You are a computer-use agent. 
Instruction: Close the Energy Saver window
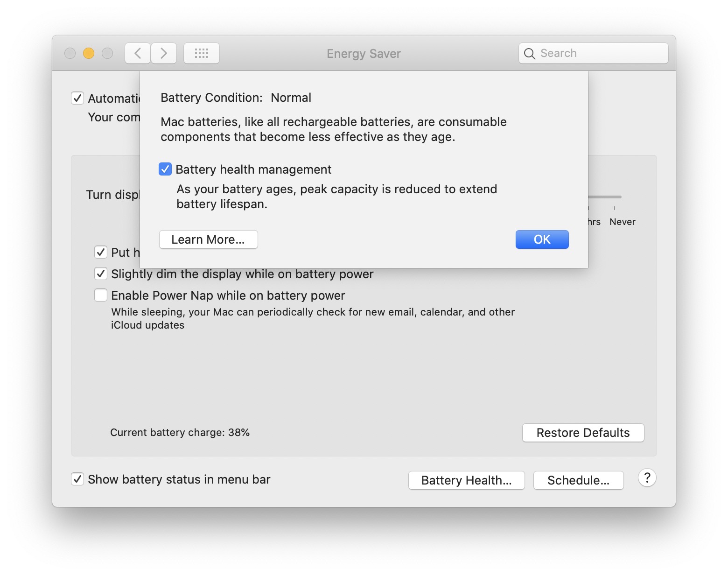(x=70, y=53)
